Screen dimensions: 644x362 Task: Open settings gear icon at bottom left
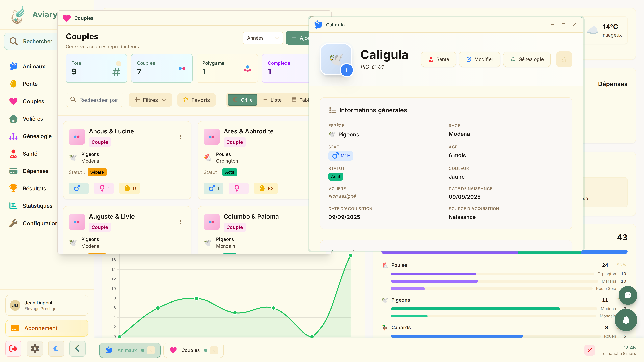pos(35,349)
